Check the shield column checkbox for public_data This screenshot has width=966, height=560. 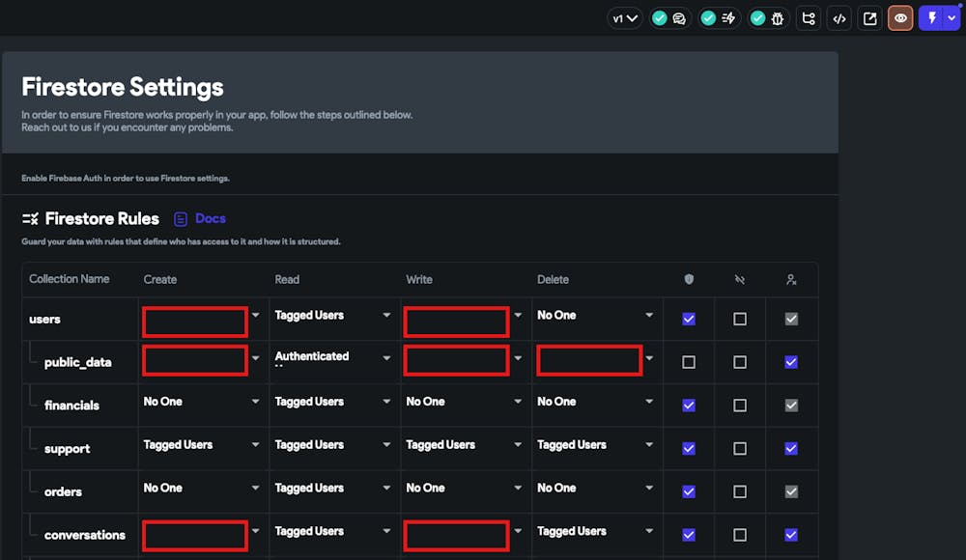[x=689, y=362]
